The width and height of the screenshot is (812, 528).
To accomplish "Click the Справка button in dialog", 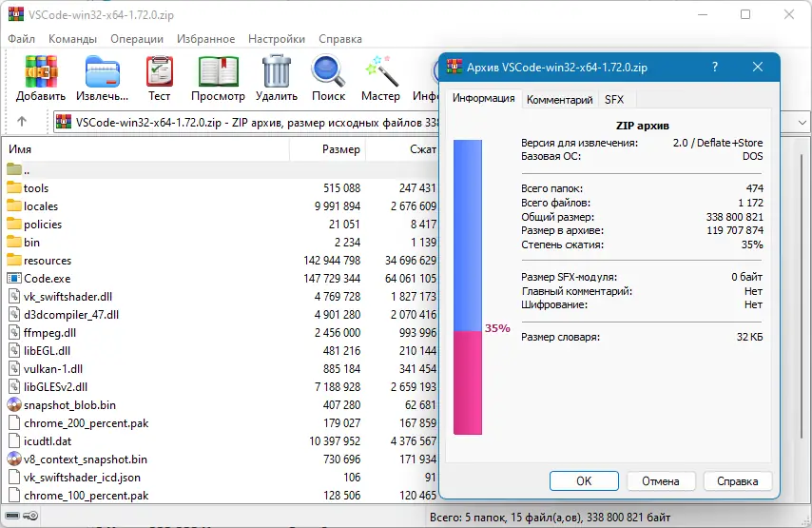I will pyautogui.click(x=738, y=480).
